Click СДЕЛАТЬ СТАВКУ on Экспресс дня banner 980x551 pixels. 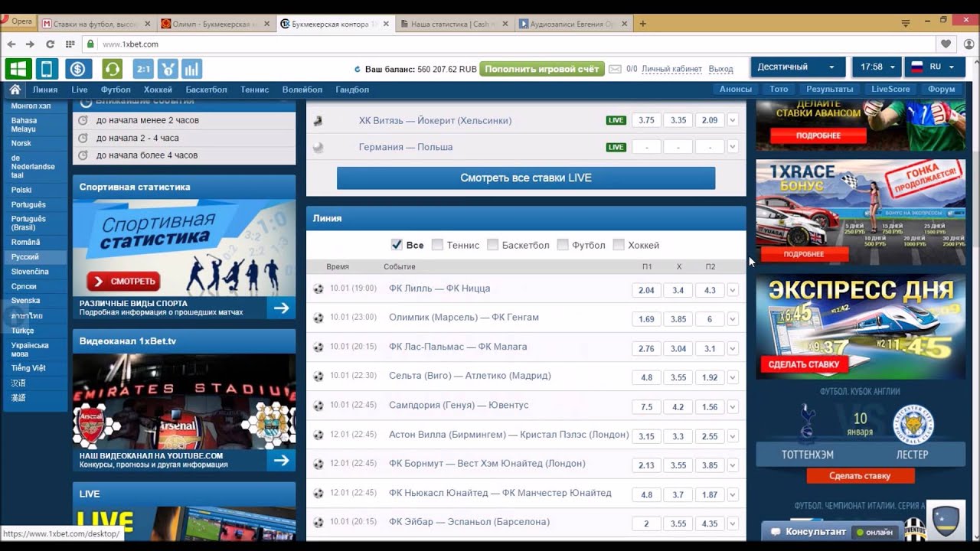pos(804,364)
